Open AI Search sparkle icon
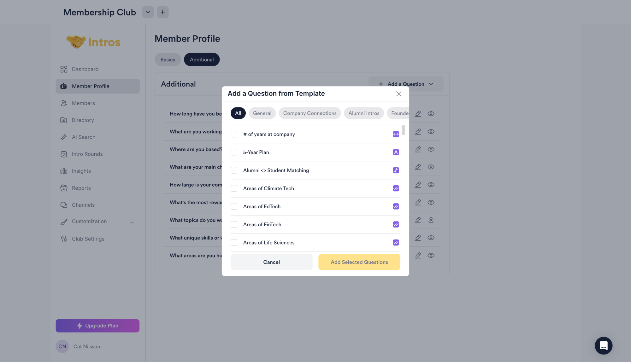 pos(64,137)
